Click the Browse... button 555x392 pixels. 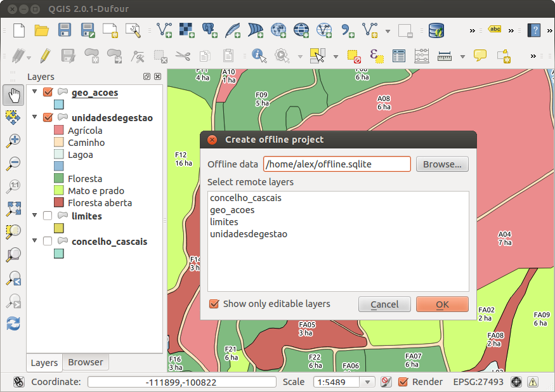pyautogui.click(x=442, y=164)
